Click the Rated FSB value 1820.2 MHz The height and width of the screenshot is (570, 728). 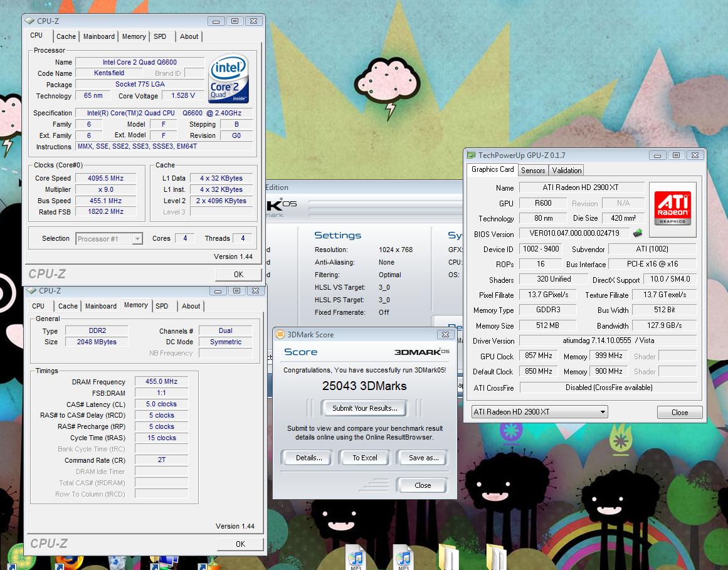point(106,212)
